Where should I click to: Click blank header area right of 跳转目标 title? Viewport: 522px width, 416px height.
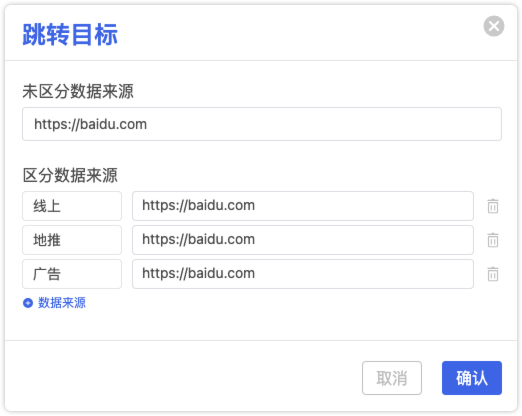coord(300,33)
